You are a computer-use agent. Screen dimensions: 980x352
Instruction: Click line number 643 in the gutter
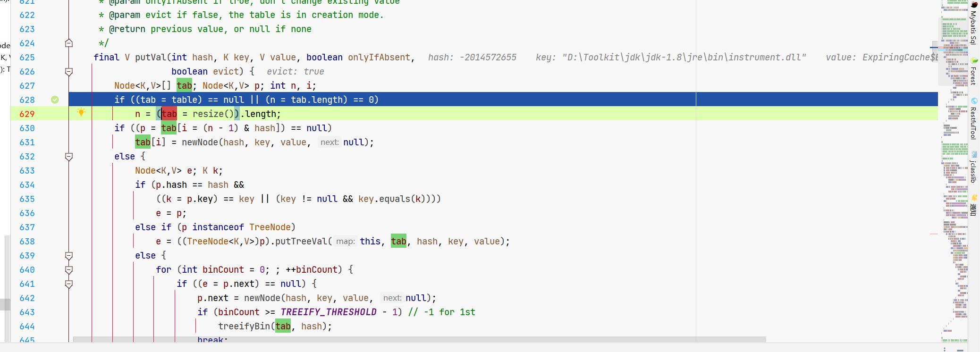point(27,312)
